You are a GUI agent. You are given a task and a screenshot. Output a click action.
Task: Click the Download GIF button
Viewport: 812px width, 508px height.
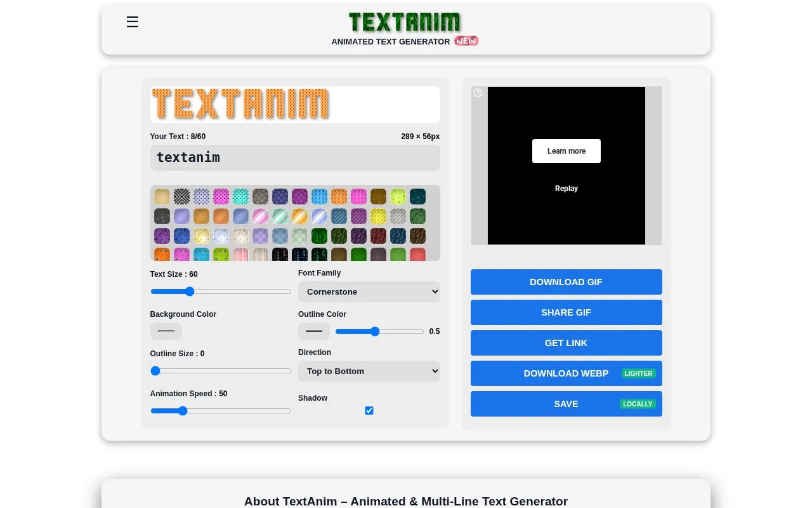(x=566, y=282)
